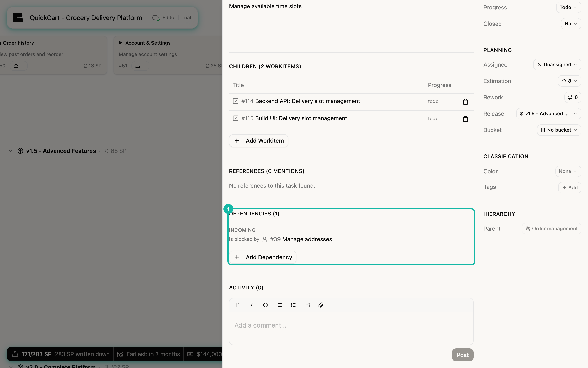Click the 171/283 SP progress readout
This screenshot has width=588, height=368.
coord(37,354)
